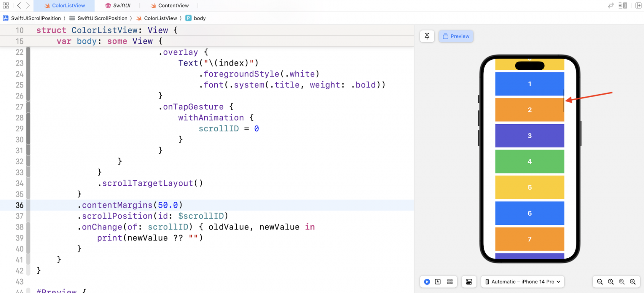Open the Automatic – iPhone 14 Pro device dropdown
This screenshot has width=644, height=293.
(x=522, y=282)
